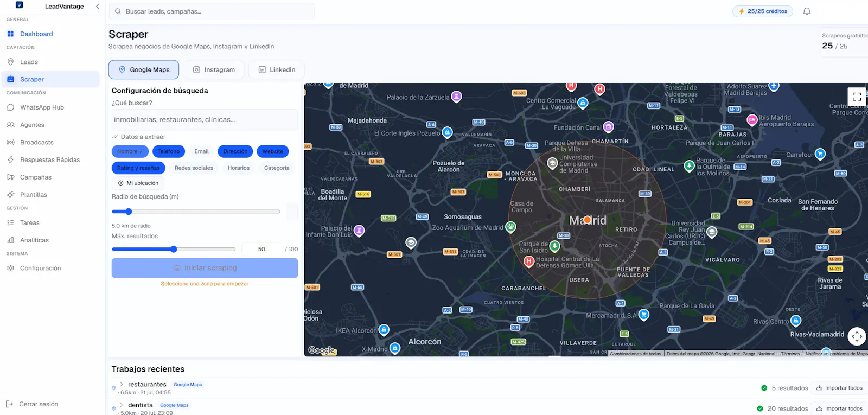Click the Zoo Aquarium de Madrid pin
868x415 pixels.
click(x=510, y=227)
